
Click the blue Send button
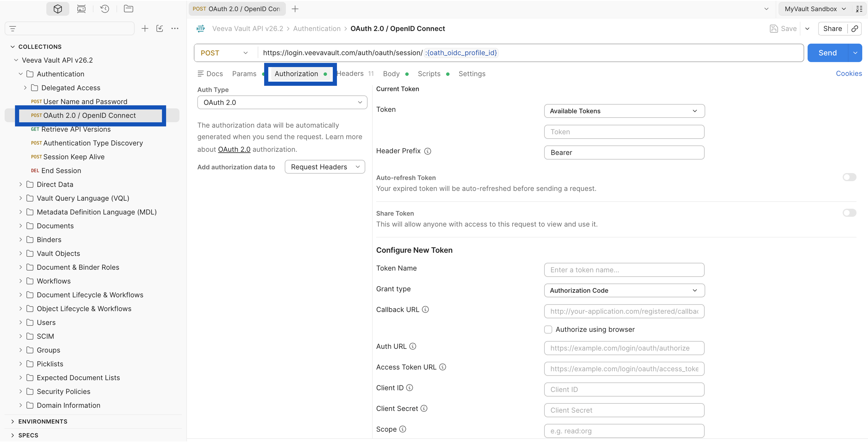tap(828, 53)
